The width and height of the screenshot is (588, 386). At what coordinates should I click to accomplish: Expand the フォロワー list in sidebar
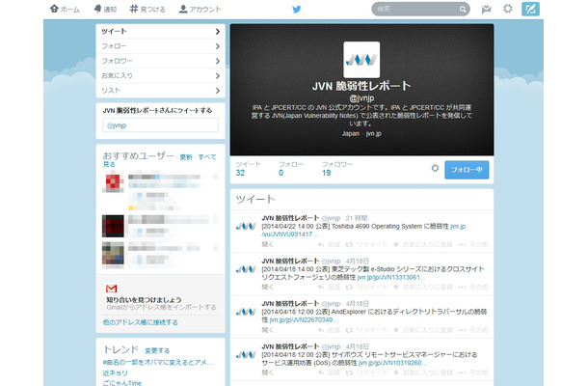[x=161, y=60]
